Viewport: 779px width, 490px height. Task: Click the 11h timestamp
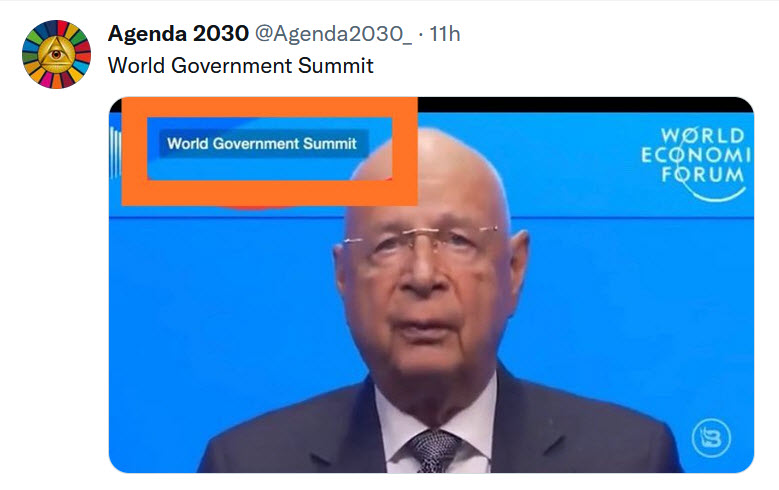445,34
